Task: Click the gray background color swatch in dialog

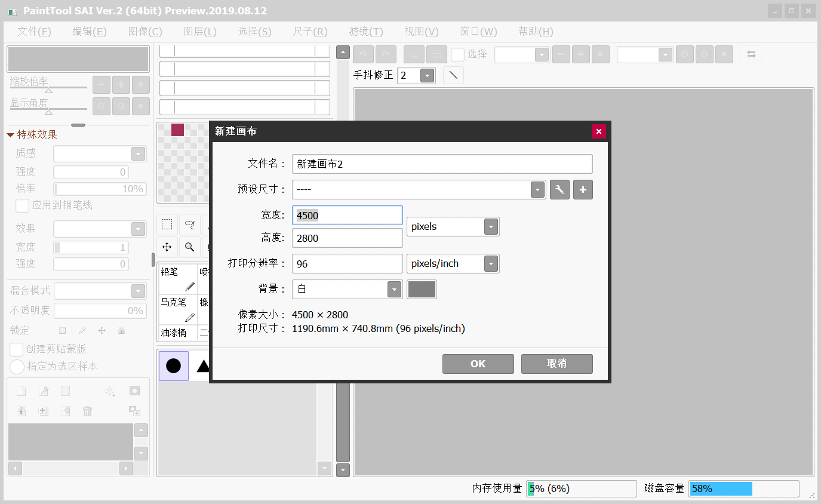Action: [422, 289]
